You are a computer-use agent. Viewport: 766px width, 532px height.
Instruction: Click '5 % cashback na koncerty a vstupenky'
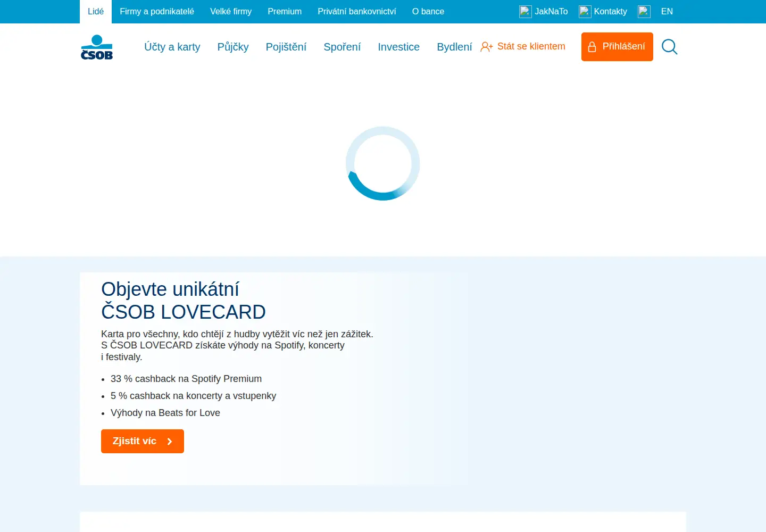pos(194,396)
